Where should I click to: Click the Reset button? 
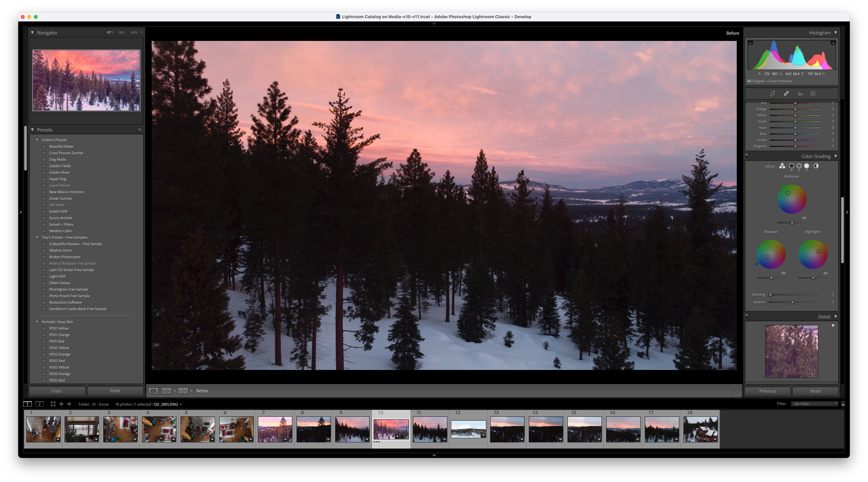tap(815, 391)
